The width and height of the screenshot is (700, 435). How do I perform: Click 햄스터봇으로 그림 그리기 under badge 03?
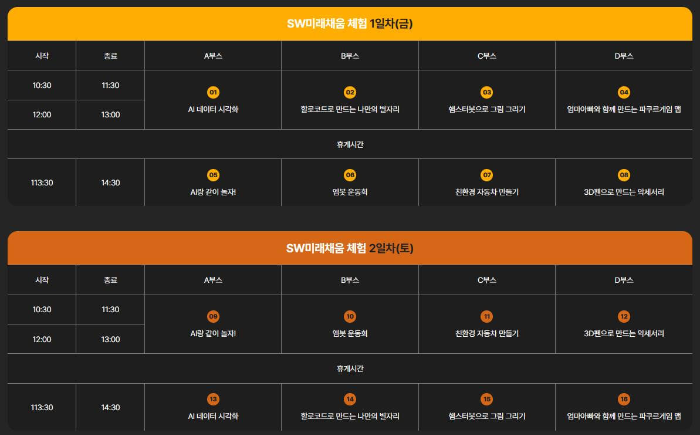(x=487, y=109)
